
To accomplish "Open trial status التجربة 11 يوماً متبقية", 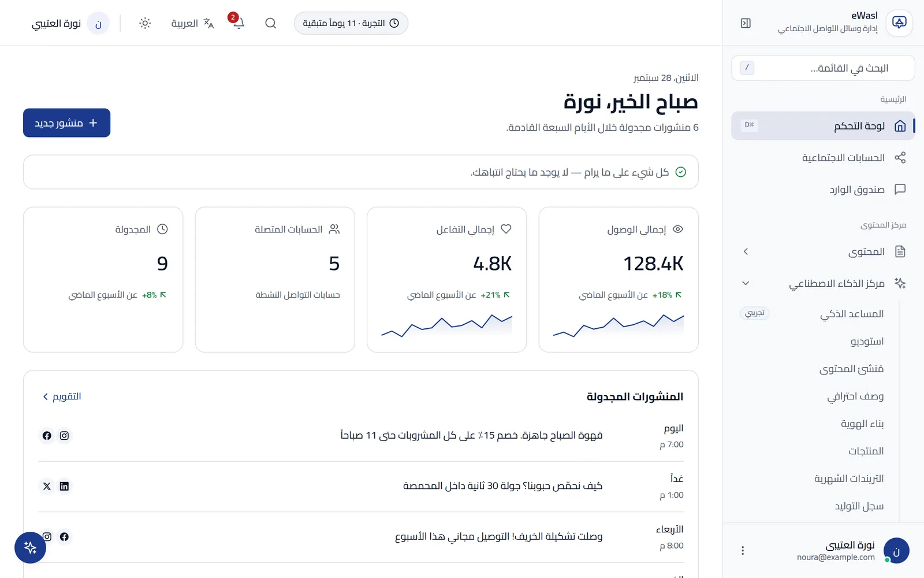I will coord(351,23).
